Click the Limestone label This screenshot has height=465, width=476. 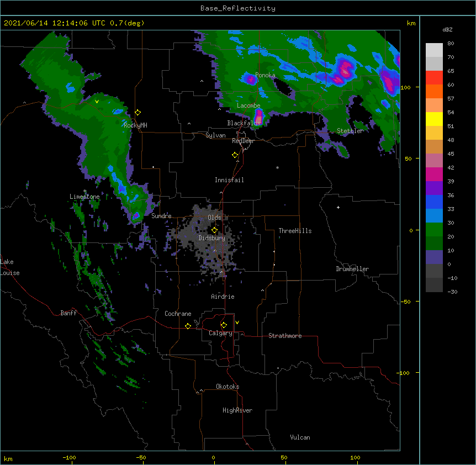tap(84, 197)
